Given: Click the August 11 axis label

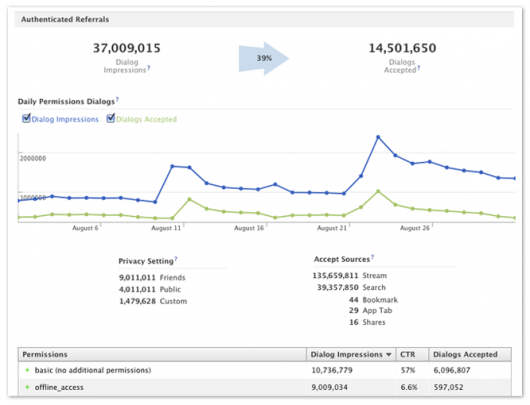Looking at the screenshot, I should pyautogui.click(x=166, y=228).
